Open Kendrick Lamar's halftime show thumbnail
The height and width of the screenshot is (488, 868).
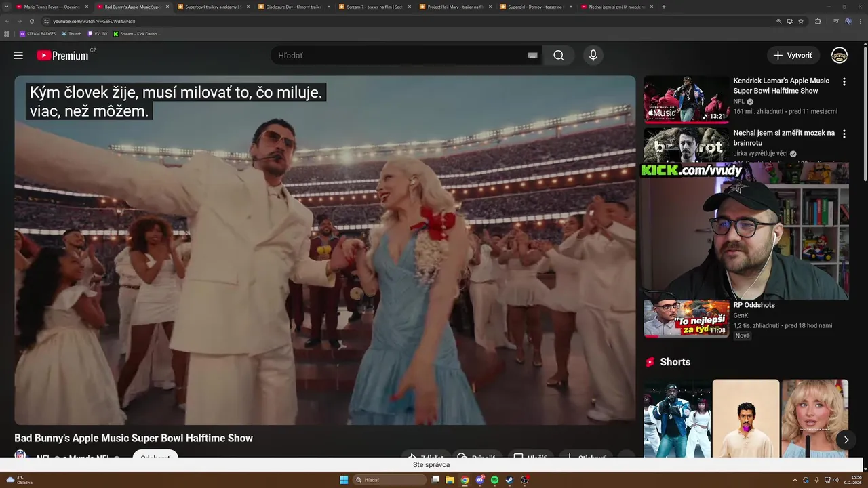(686, 99)
